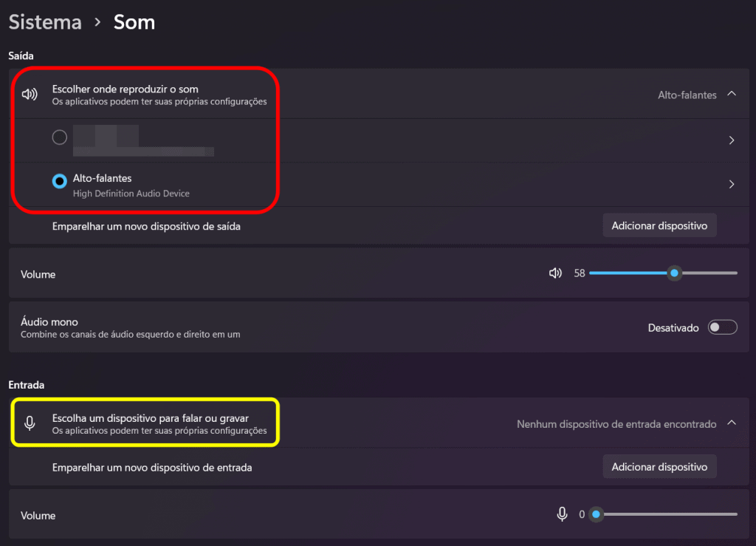This screenshot has width=756, height=546.
Task: Click the 'Áudio mono' setting label
Action: (x=49, y=321)
